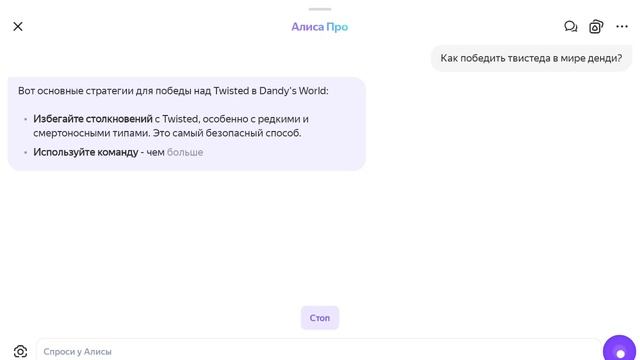Viewport: 640px width, 360px height.
Task: Open the chats list icon
Action: point(571,27)
